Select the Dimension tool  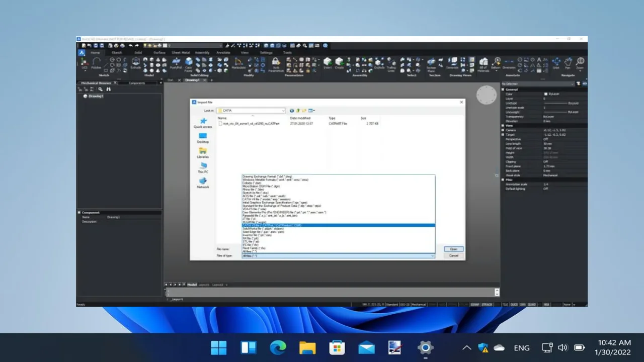509,63
